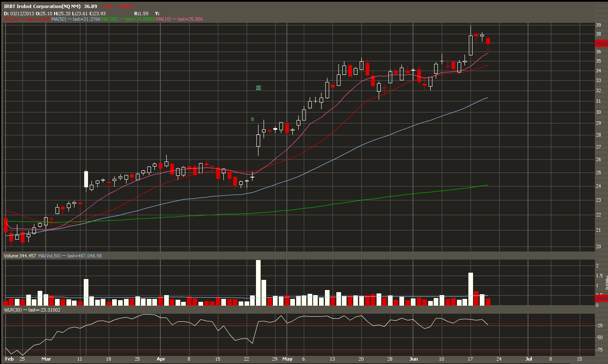Click the Volume 344,457 label
Image resolution: width=608 pixels, height=364 pixels.
20,256
